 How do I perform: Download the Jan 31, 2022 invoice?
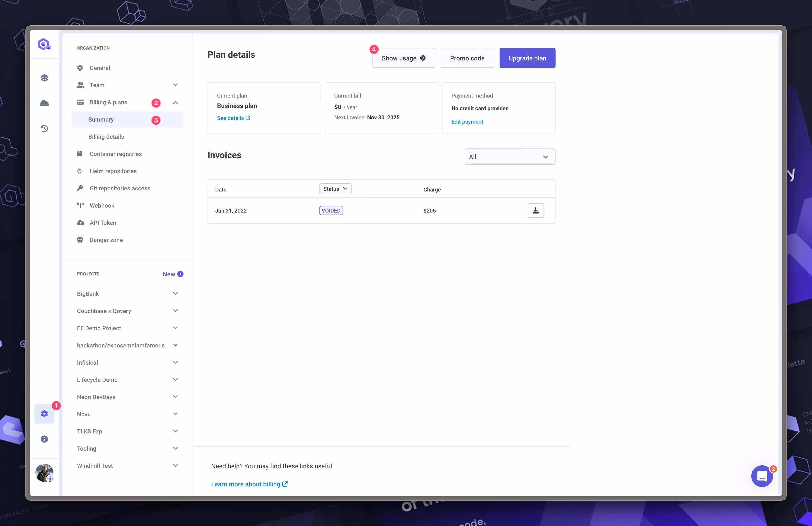pyautogui.click(x=536, y=210)
